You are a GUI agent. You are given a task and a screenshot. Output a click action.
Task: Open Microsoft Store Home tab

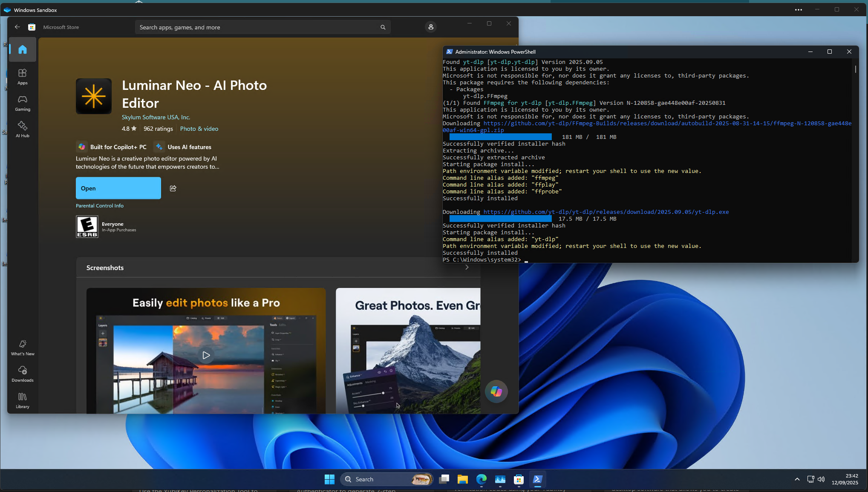tap(23, 49)
